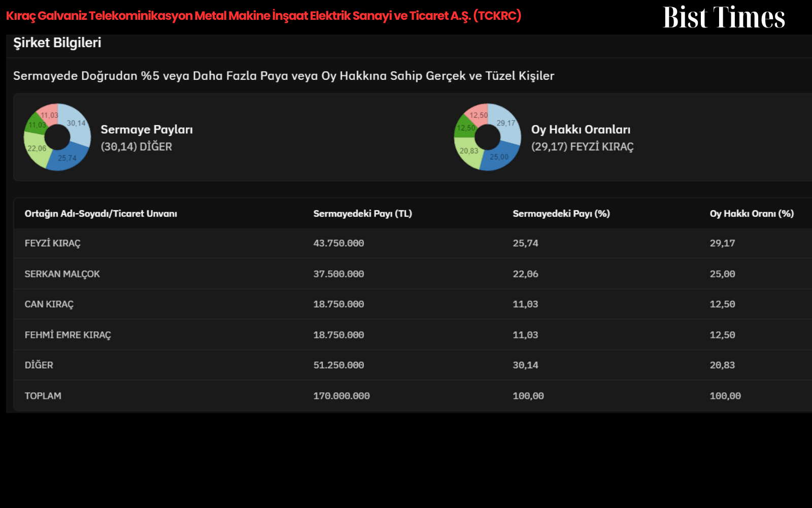Select the DİĞER row name in the table
The image size is (812, 508).
coord(39,365)
